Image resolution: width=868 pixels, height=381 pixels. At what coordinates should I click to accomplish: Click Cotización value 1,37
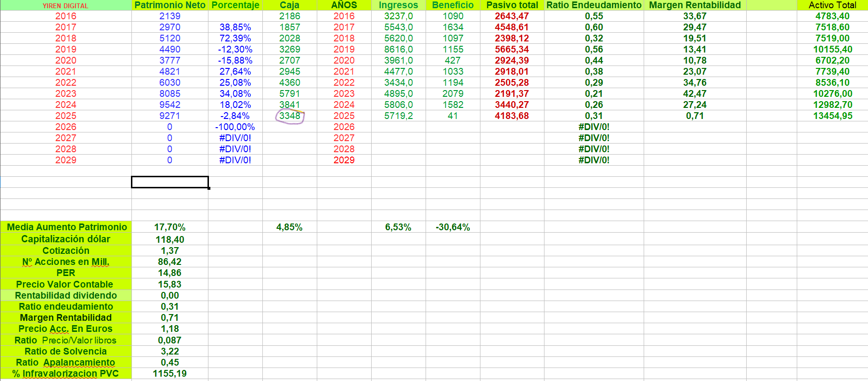(x=170, y=250)
